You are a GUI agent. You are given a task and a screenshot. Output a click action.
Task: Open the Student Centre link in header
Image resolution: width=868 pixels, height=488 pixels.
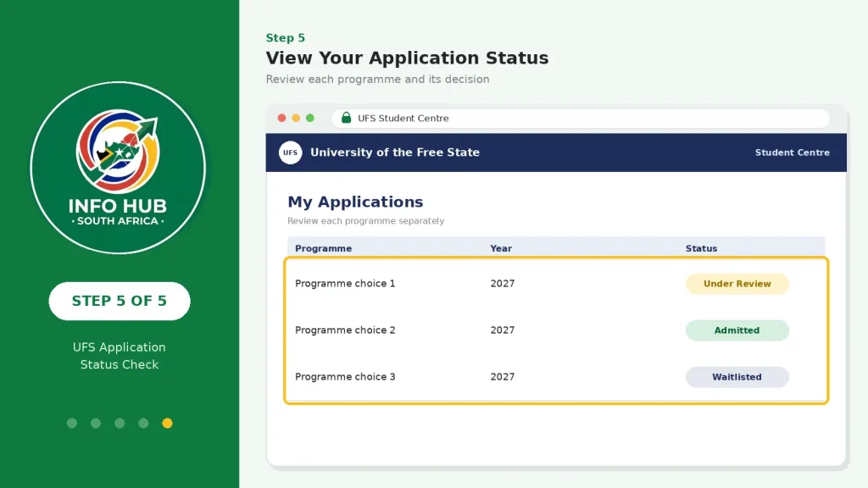point(793,152)
